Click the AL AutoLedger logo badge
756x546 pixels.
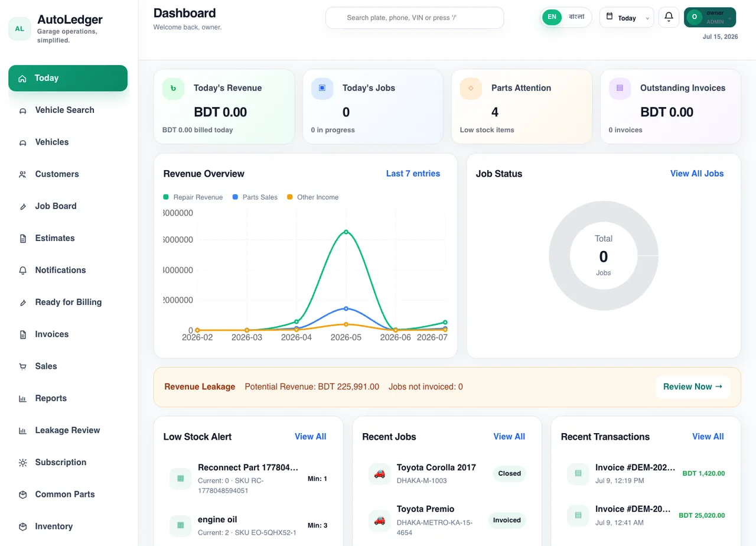pos(19,28)
